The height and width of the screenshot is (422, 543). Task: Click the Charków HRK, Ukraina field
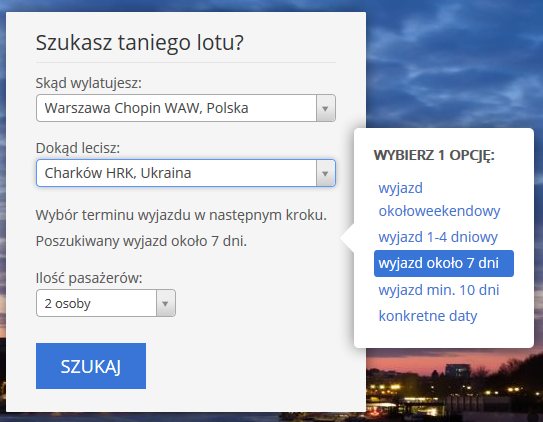pos(186,173)
